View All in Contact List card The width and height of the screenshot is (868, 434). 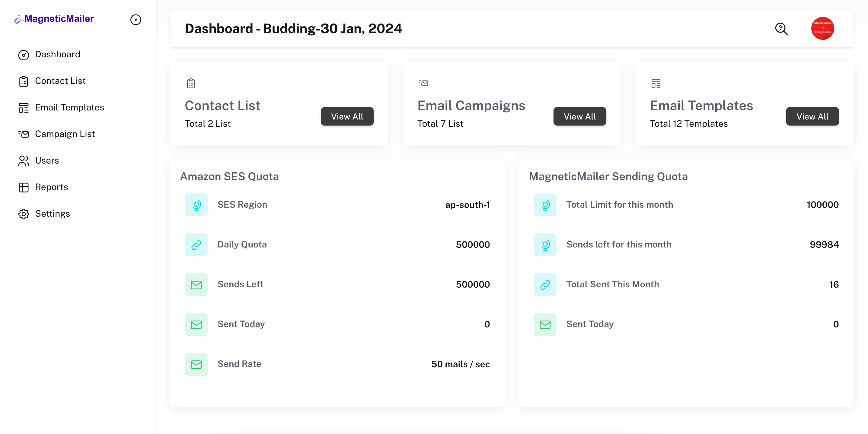tap(347, 116)
